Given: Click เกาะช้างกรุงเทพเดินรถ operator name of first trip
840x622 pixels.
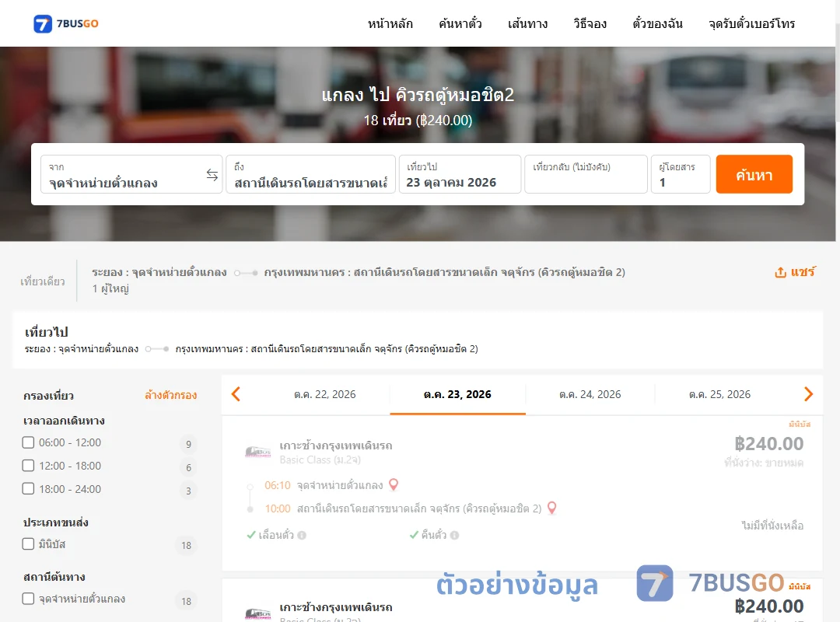Looking at the screenshot, I should (336, 446).
